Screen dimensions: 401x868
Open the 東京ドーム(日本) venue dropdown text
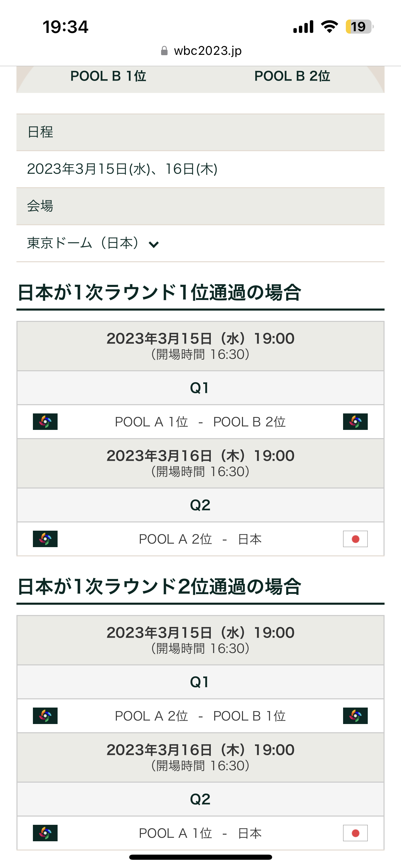[83, 243]
